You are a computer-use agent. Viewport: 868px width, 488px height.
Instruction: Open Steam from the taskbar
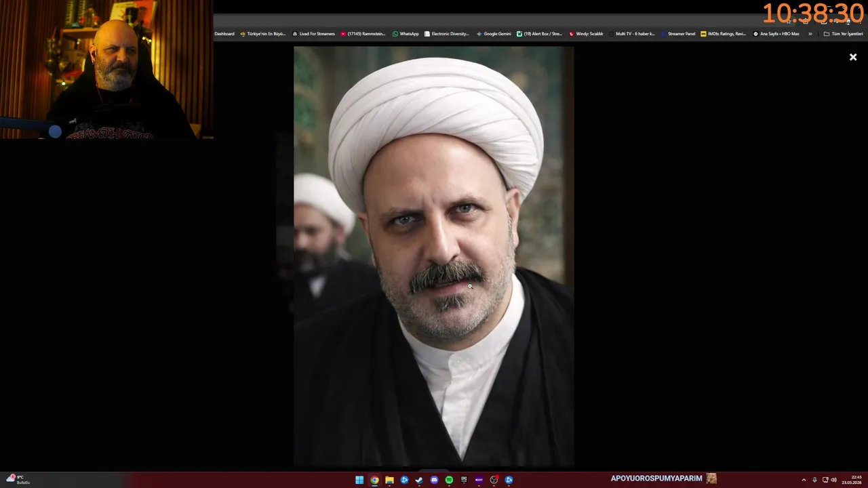[x=419, y=480]
